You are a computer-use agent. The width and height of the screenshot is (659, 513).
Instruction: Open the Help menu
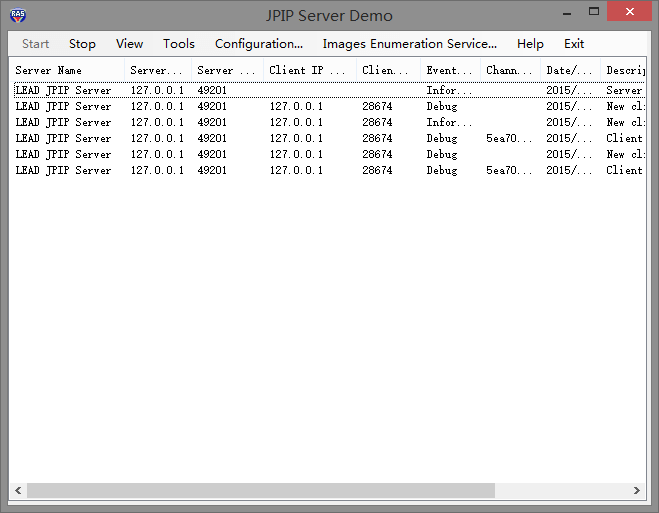[x=530, y=44]
